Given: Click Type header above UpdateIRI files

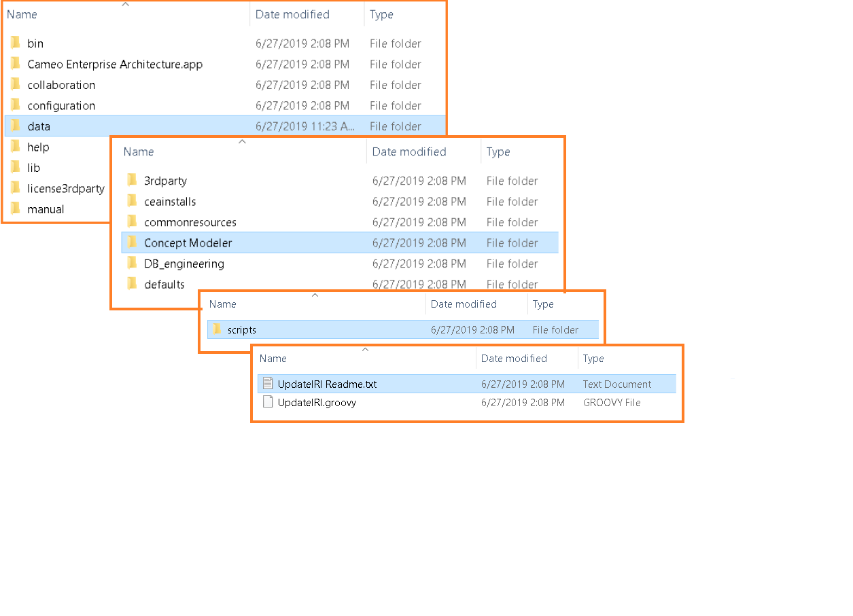Looking at the screenshot, I should (x=593, y=359).
